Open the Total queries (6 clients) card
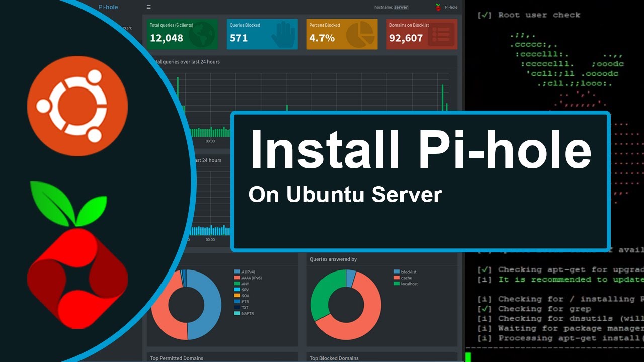This screenshot has height=362, width=644. (x=183, y=34)
